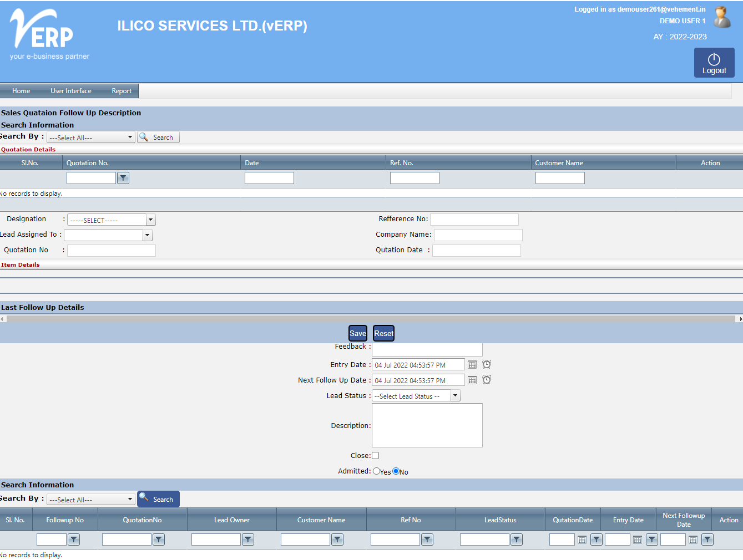The height and width of the screenshot is (560, 743).
Task: Click the LeadStatus filter text box
Action: coord(484,539)
